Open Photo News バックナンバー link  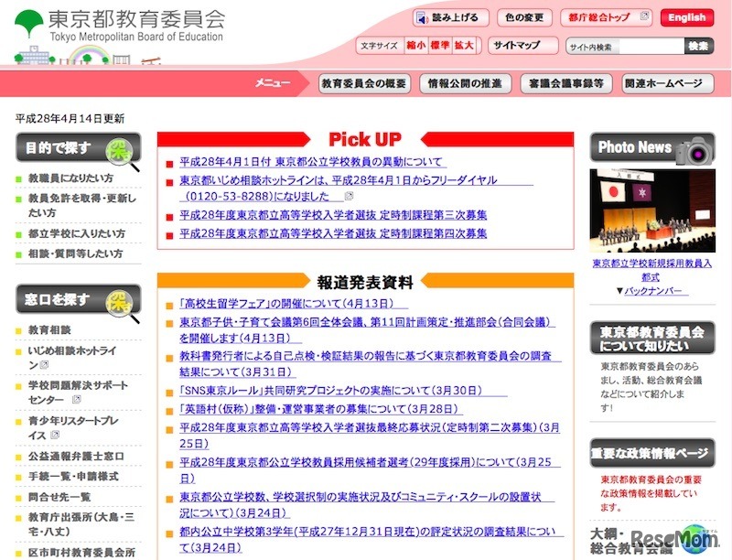(x=656, y=291)
